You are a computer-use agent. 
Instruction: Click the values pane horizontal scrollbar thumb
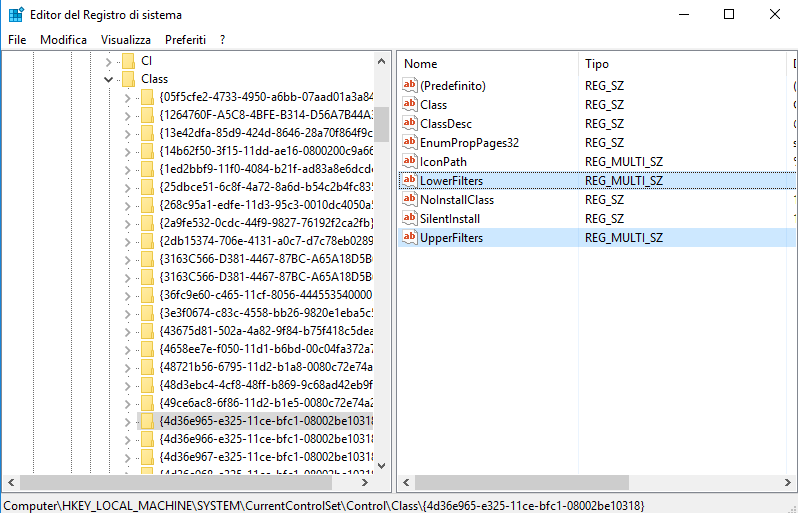click(522, 482)
